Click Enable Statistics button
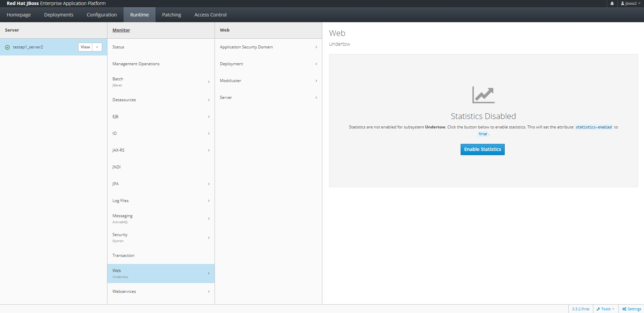 click(482, 149)
